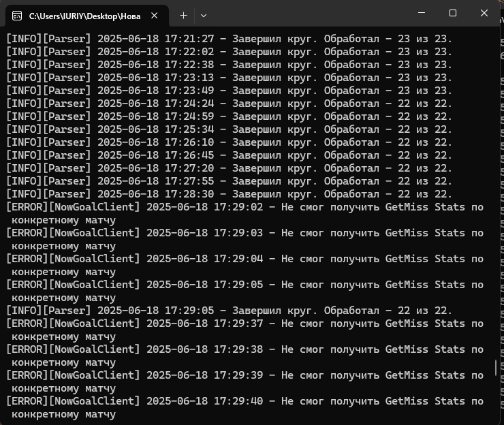This screenshot has width=504, height=425.
Task: Open a new terminal tab
Action: (x=183, y=15)
